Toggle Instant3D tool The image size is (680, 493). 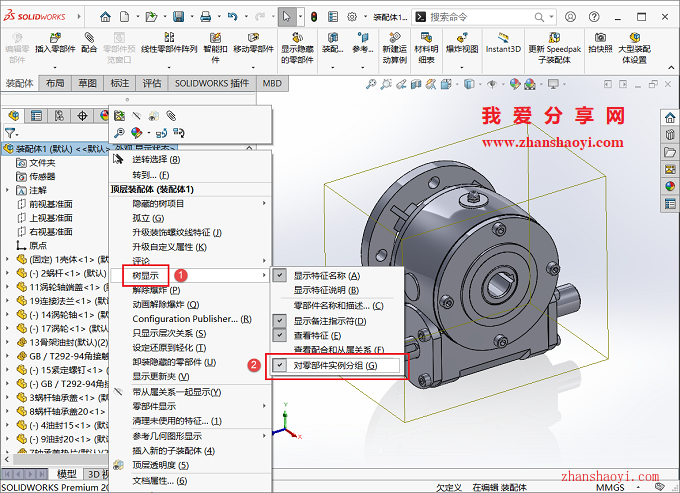pyautogui.click(x=503, y=43)
